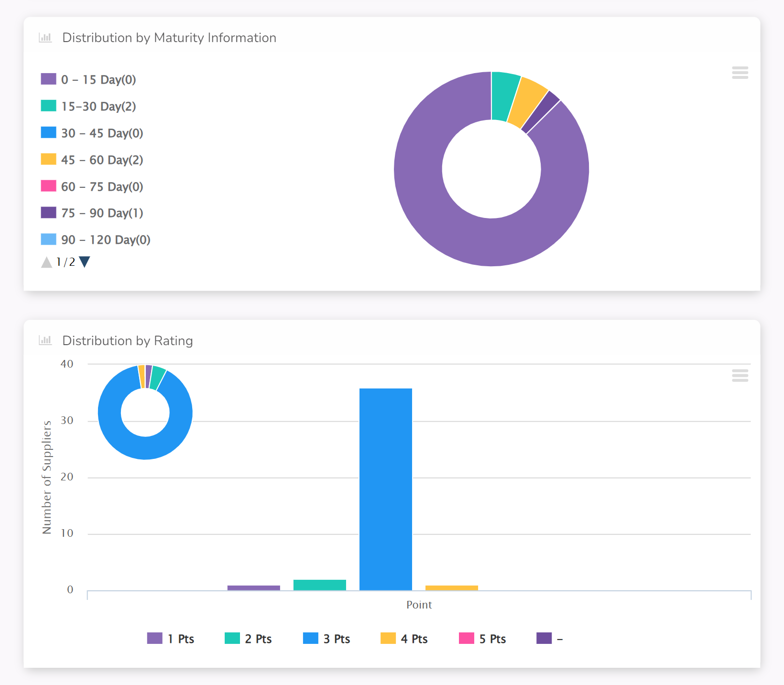The image size is (784, 685).
Task: Toggle the 5 Pts legend item
Action: coord(482,639)
